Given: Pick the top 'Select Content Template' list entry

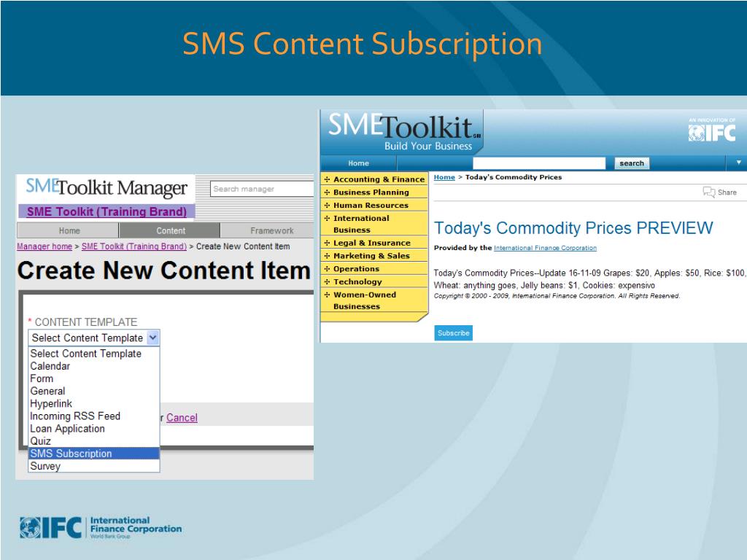Looking at the screenshot, I should pyautogui.click(x=86, y=354).
